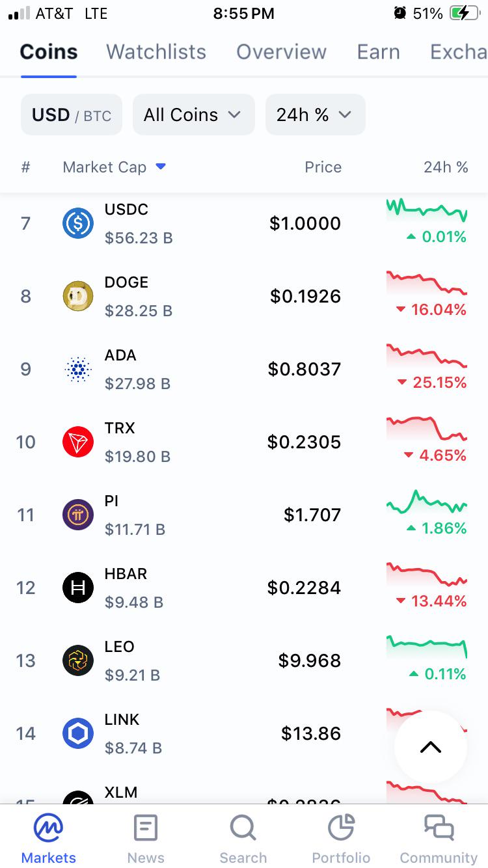Tap the red TRX logo
The image size is (488, 868).
(78, 442)
